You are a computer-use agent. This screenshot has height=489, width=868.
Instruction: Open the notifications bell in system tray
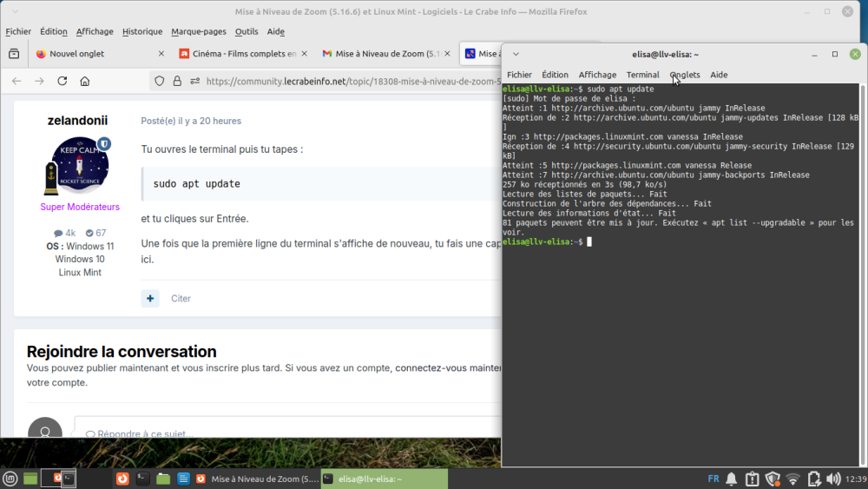pyautogui.click(x=731, y=479)
